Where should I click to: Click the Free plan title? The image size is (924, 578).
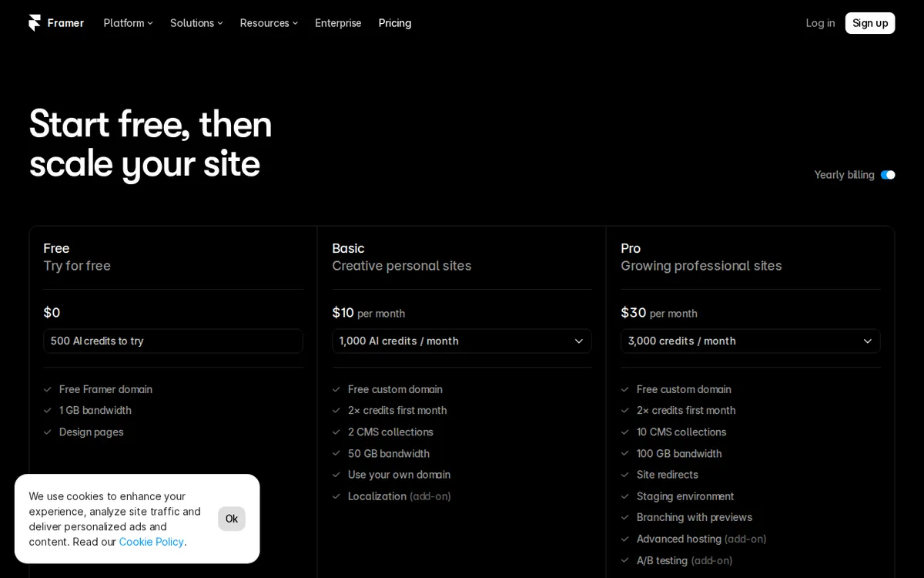[56, 248]
